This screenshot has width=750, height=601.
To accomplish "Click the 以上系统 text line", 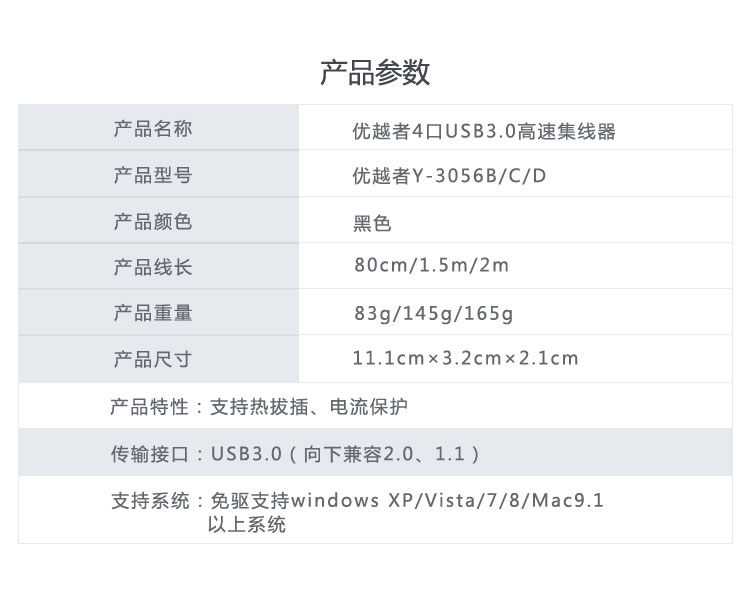I will pos(246,524).
